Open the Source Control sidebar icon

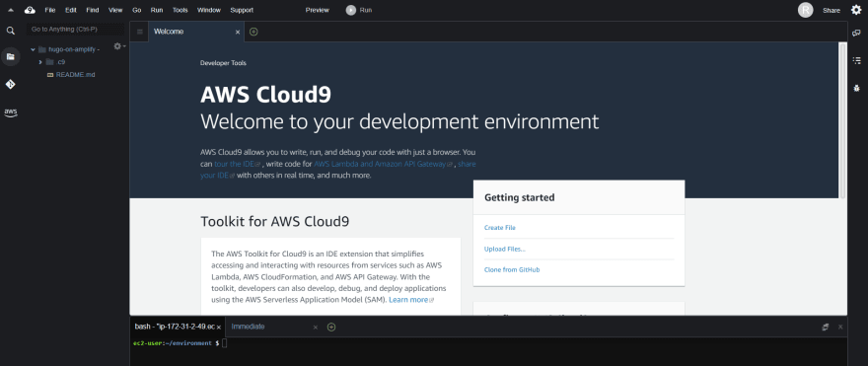click(11, 84)
